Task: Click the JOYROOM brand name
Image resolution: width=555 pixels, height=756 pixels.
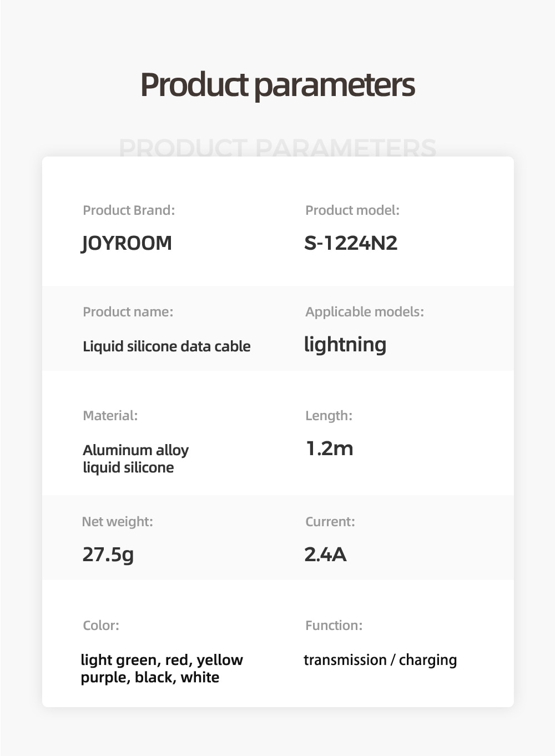Action: point(127,243)
